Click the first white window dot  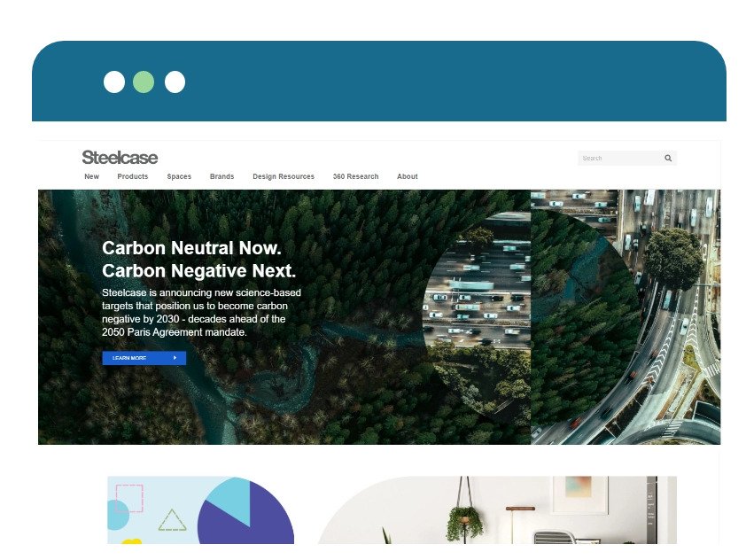(x=114, y=82)
